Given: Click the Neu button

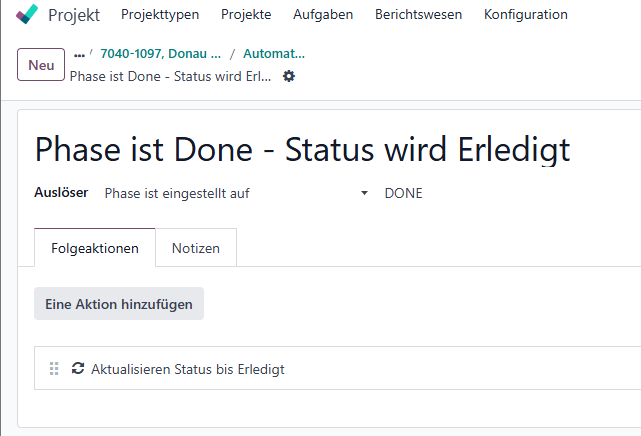Looking at the screenshot, I should point(41,65).
